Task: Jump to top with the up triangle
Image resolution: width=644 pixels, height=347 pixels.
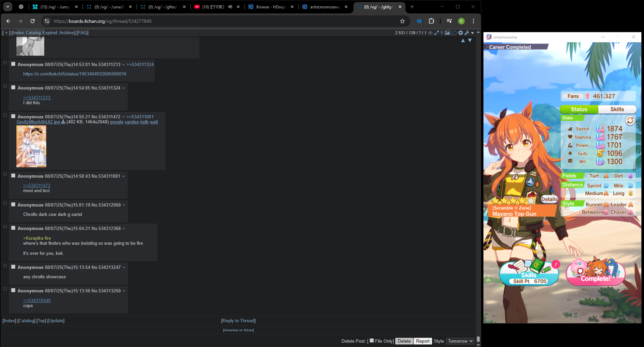Action: 463,41
